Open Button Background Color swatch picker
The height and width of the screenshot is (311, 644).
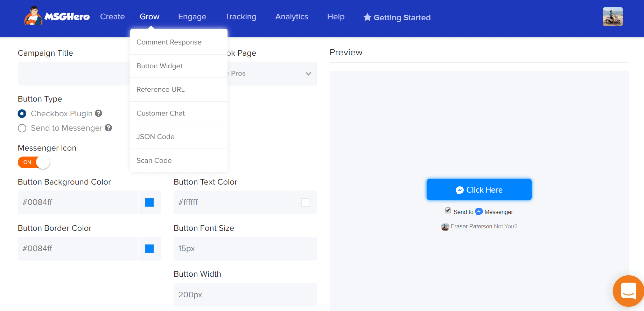click(149, 202)
